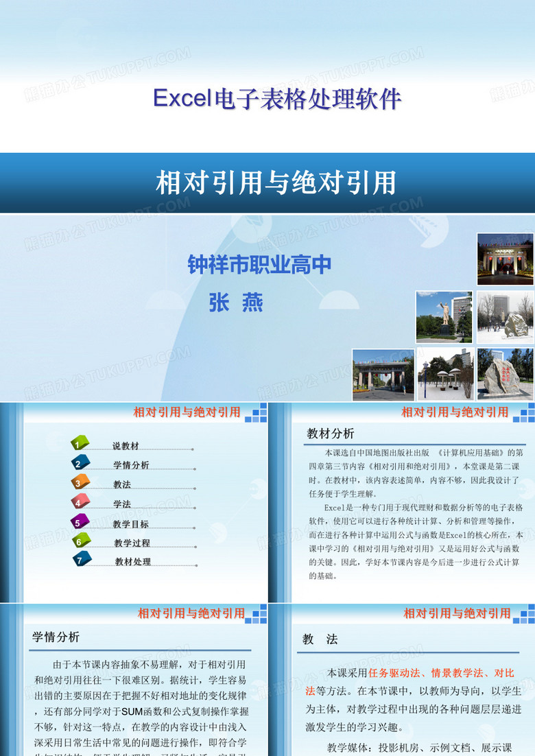Click the pink number 4 badge
The width and height of the screenshot is (535, 756).
(x=80, y=502)
